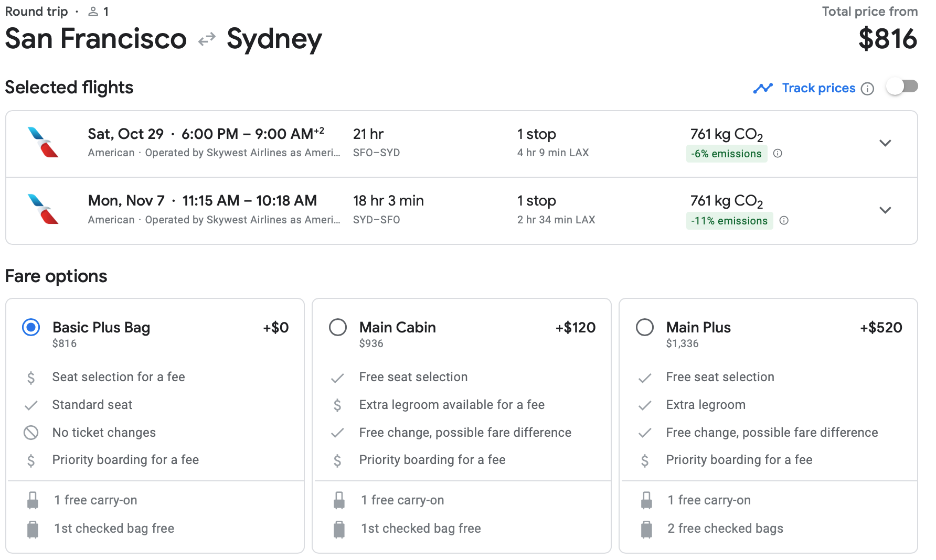Expand the Mon, Nov 7 flight details
This screenshot has width=936, height=560.
click(x=885, y=210)
